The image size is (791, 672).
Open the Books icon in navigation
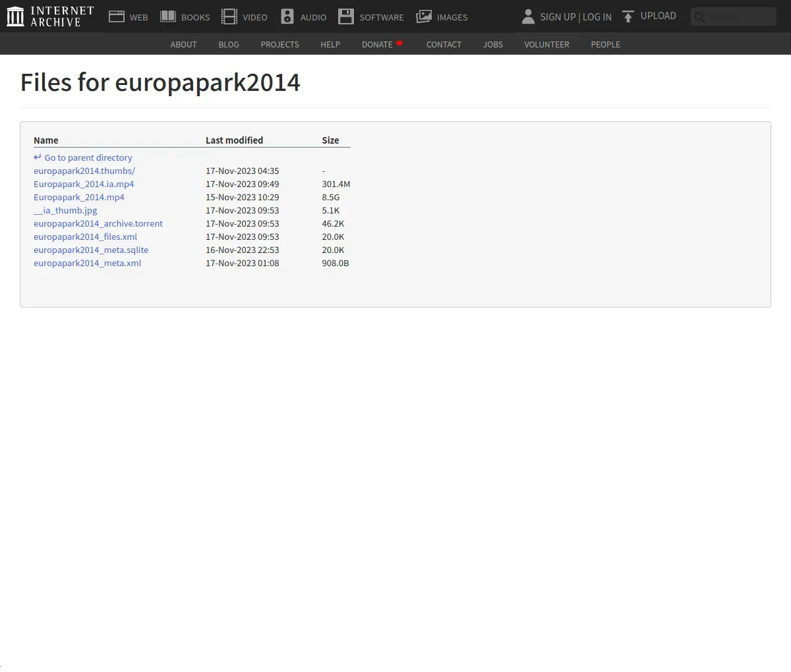(x=168, y=16)
